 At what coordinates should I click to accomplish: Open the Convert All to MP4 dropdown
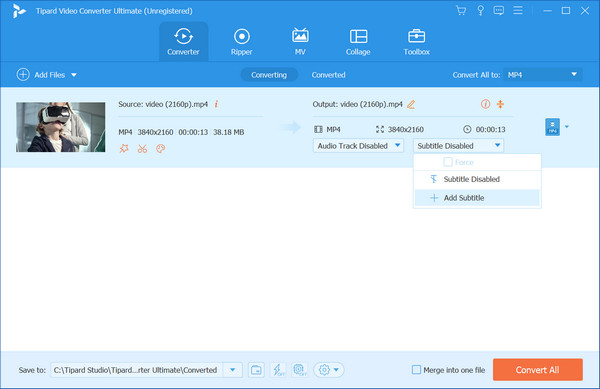click(543, 75)
